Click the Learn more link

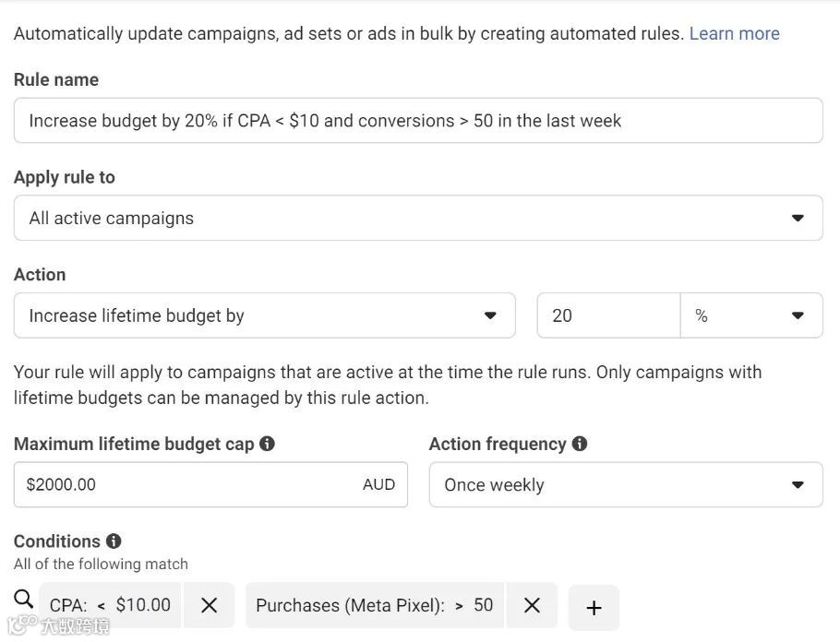[x=734, y=34]
